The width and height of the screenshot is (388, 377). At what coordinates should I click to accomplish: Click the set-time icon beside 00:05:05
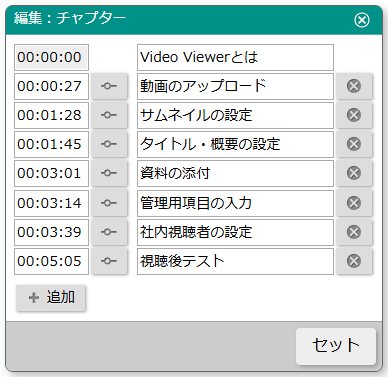[109, 261]
